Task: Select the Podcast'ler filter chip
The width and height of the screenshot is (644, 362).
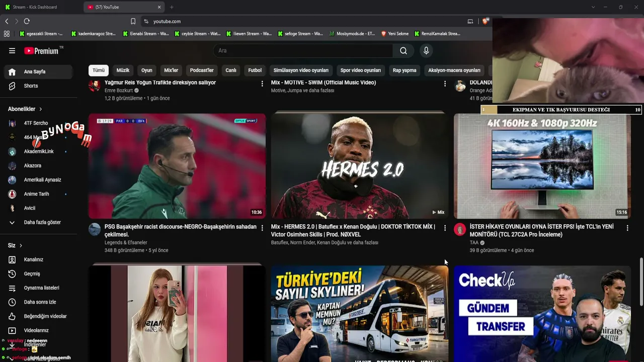Action: tap(202, 70)
